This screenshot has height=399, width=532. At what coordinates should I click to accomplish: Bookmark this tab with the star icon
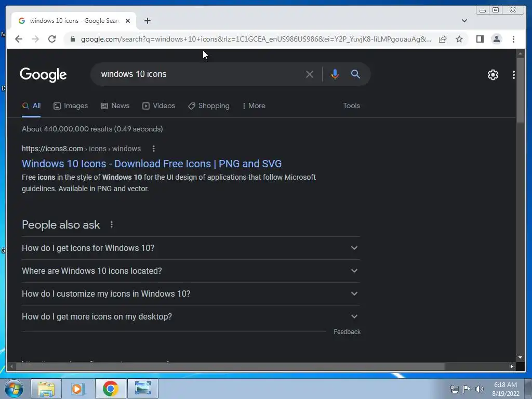[x=459, y=39]
